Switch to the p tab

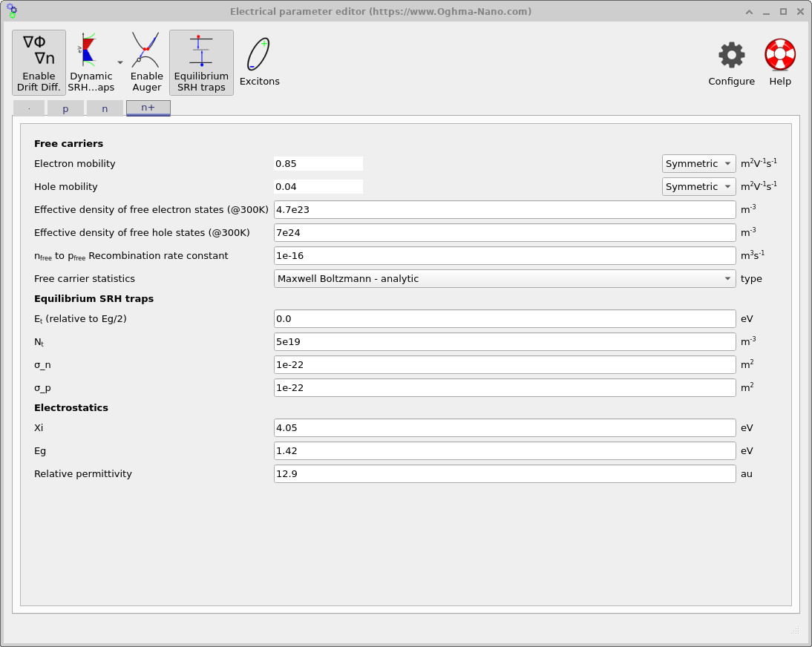65,107
